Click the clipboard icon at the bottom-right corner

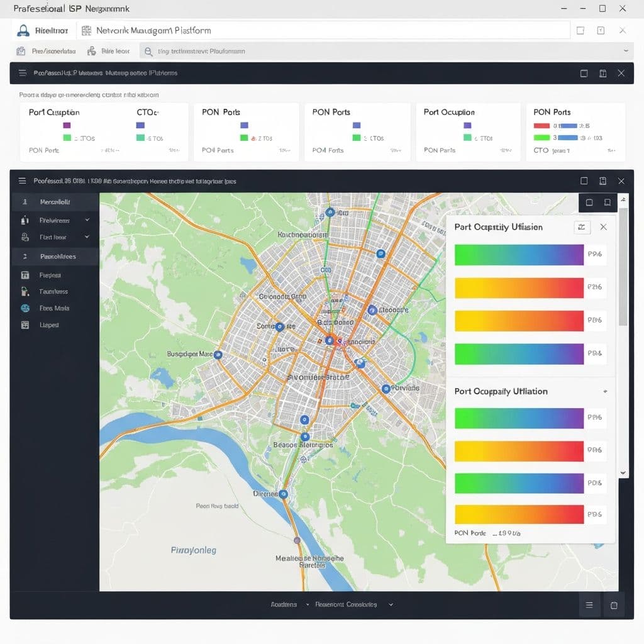click(614, 605)
